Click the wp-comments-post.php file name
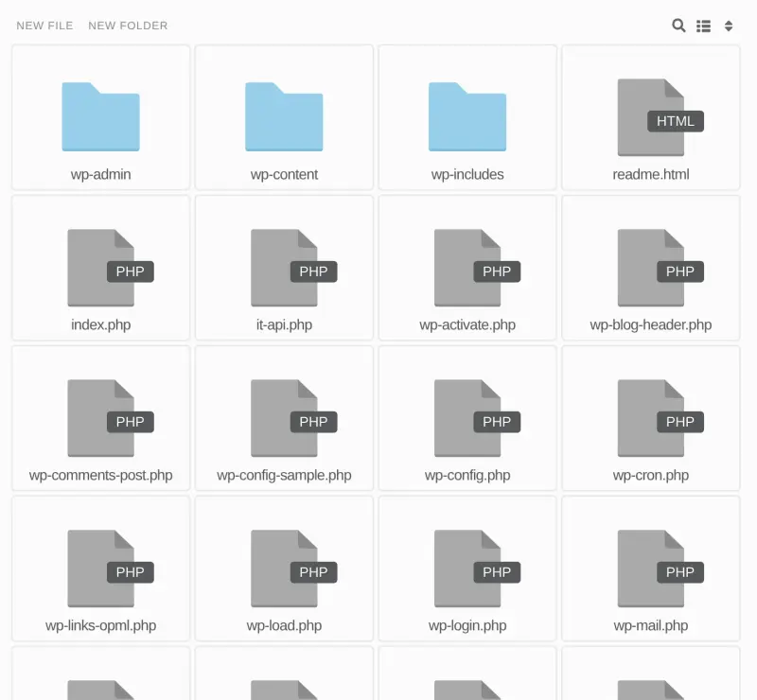The height and width of the screenshot is (700, 757). click(100, 476)
